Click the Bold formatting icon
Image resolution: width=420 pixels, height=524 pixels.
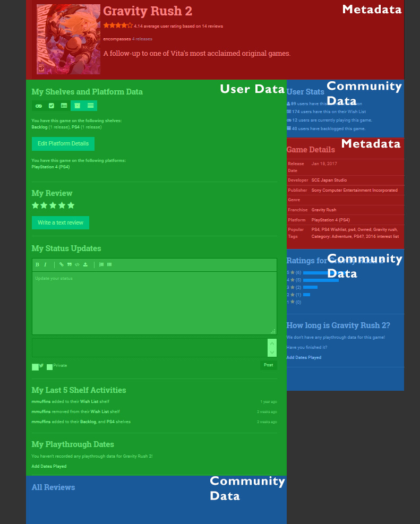[x=37, y=264]
